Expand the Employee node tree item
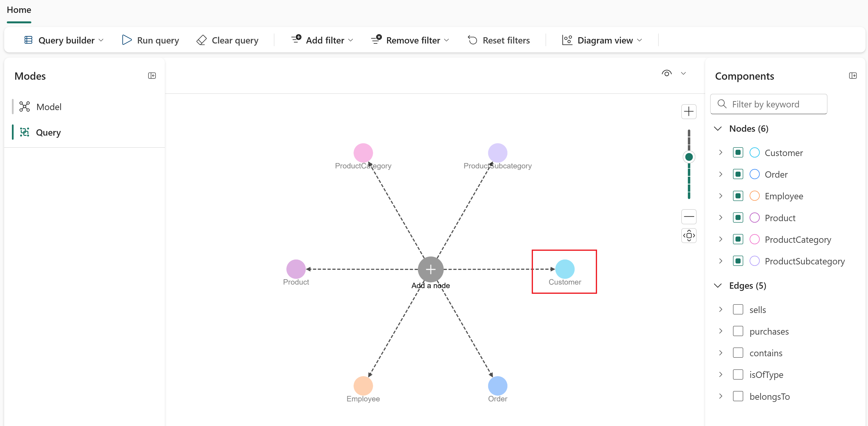The width and height of the screenshot is (868, 426). coord(720,196)
